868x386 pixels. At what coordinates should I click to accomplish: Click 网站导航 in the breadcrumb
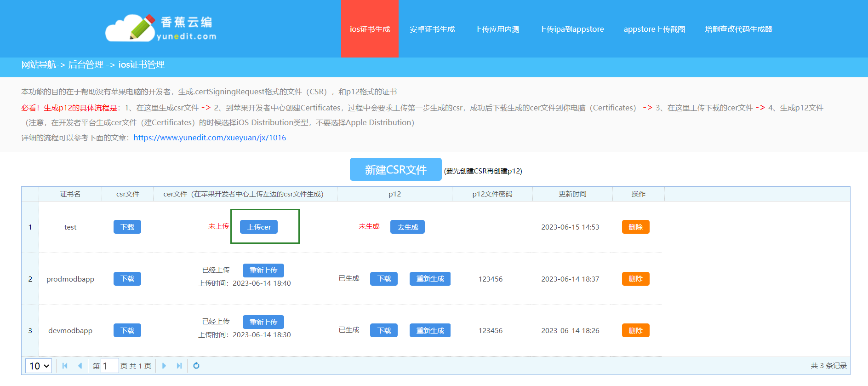pos(39,64)
